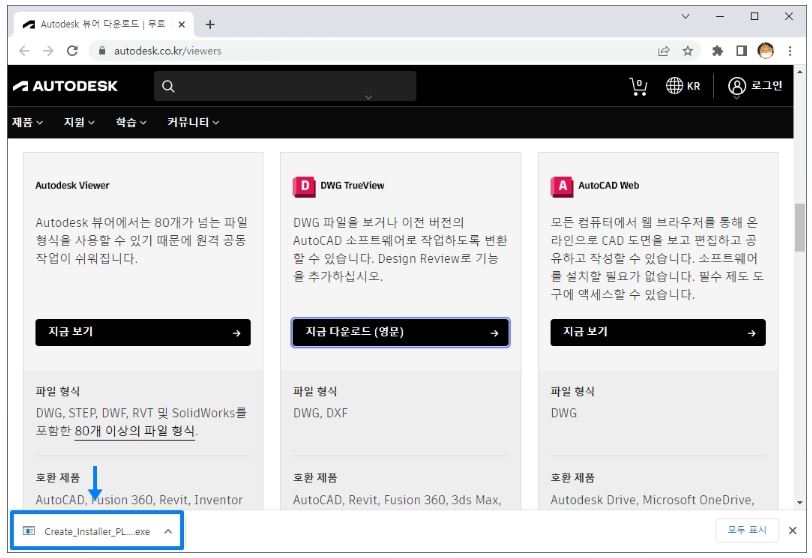This screenshot has height=558, width=812.
Task: Click into the Autodesk search field
Action: point(285,86)
